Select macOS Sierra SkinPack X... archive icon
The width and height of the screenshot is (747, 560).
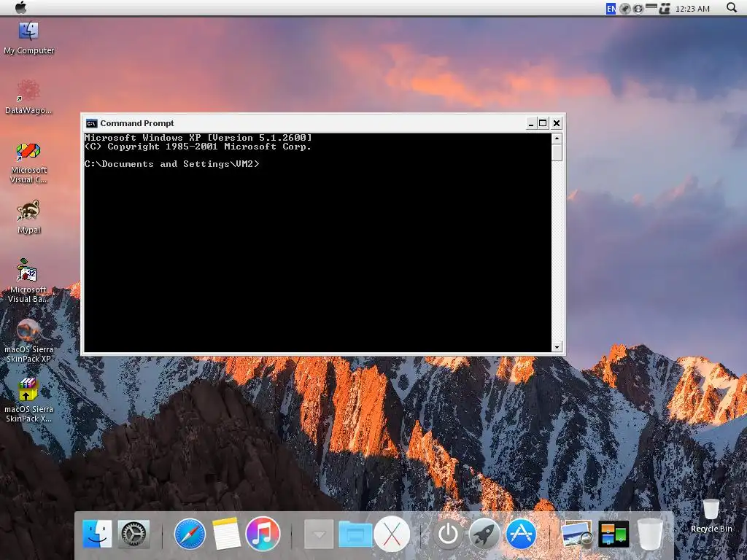[28, 400]
